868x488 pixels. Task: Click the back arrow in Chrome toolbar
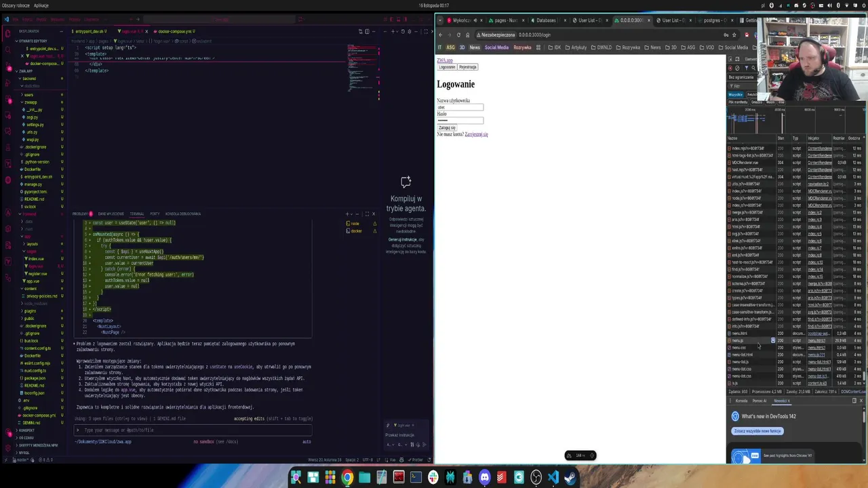tap(440, 35)
